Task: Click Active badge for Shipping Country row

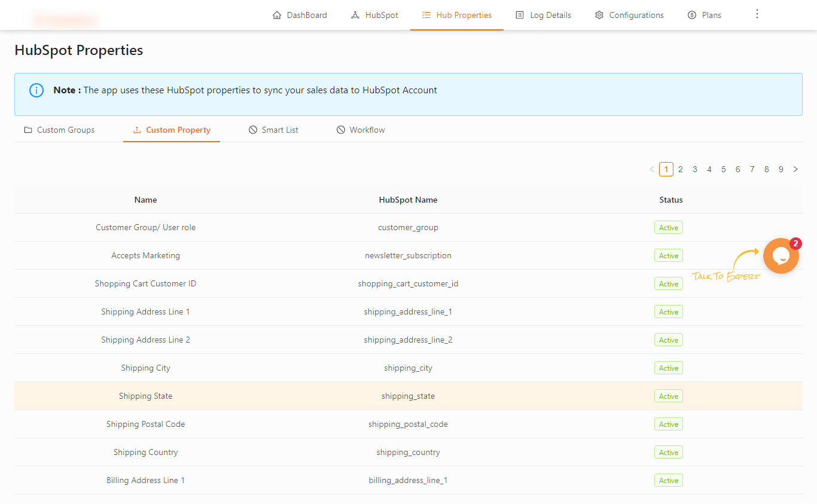Action: point(669,452)
